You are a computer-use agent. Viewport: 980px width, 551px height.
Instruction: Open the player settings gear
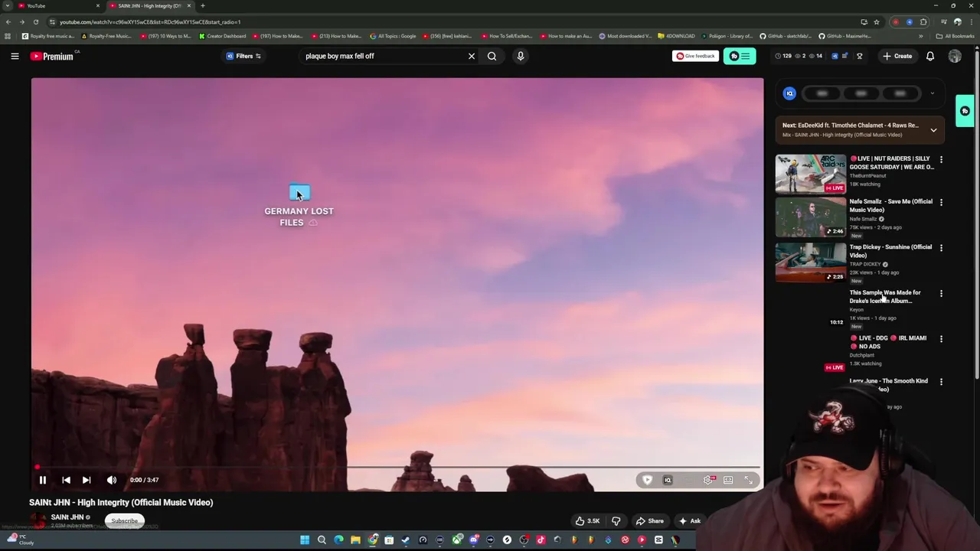click(x=708, y=480)
